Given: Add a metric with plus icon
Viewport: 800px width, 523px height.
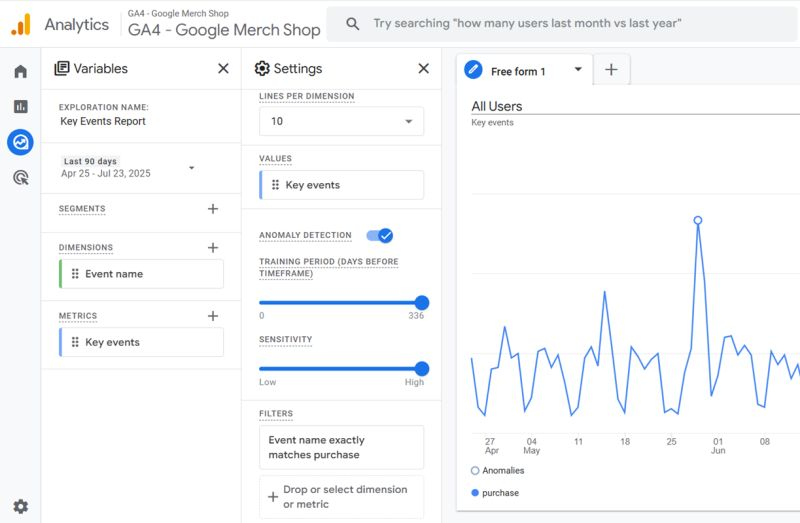Looking at the screenshot, I should tap(212, 316).
